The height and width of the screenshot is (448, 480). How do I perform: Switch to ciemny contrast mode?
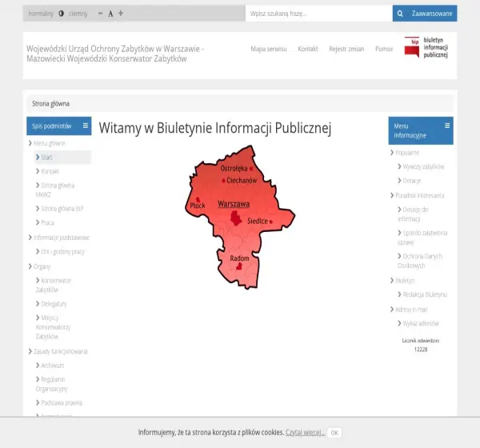[78, 14]
